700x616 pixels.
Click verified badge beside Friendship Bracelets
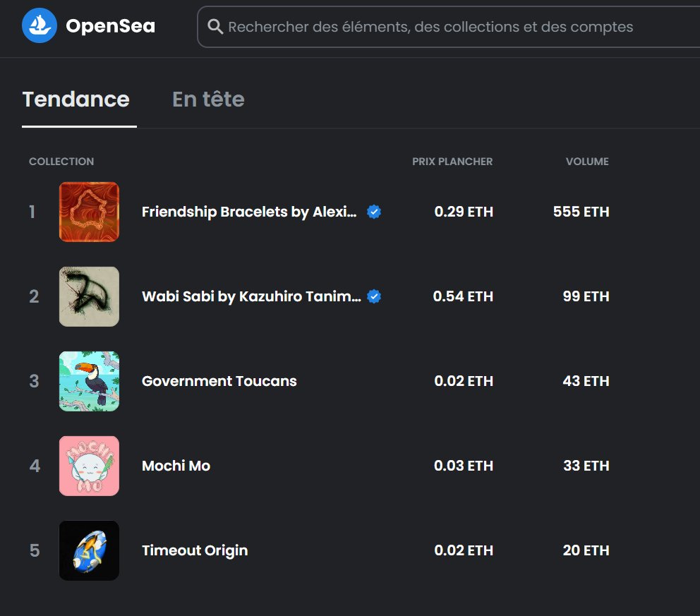(x=374, y=212)
